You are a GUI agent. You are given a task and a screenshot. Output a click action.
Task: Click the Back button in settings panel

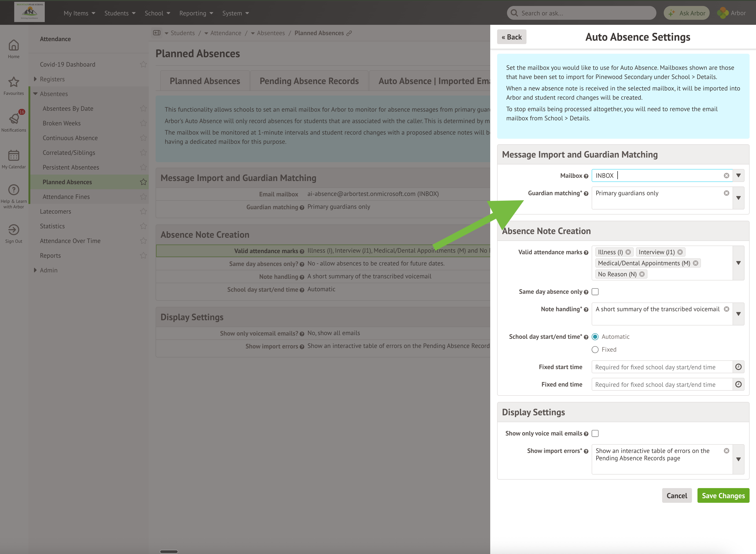(511, 37)
